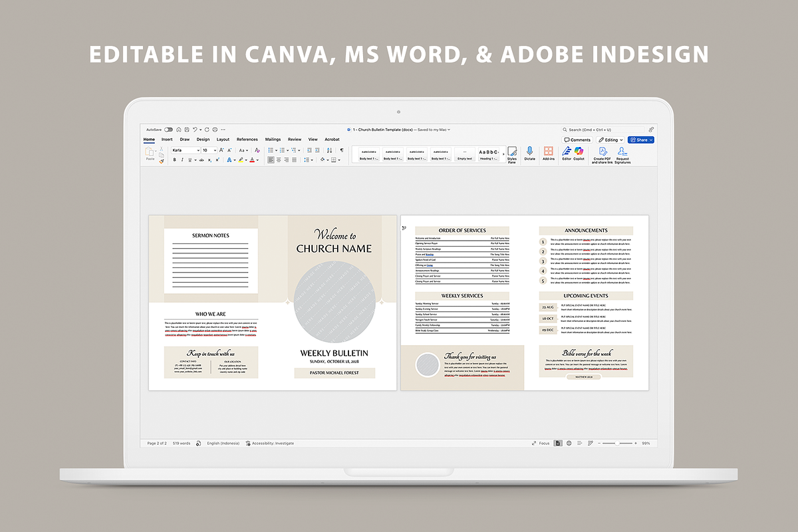
Task: Open the Styles Pane
Action: 512,156
